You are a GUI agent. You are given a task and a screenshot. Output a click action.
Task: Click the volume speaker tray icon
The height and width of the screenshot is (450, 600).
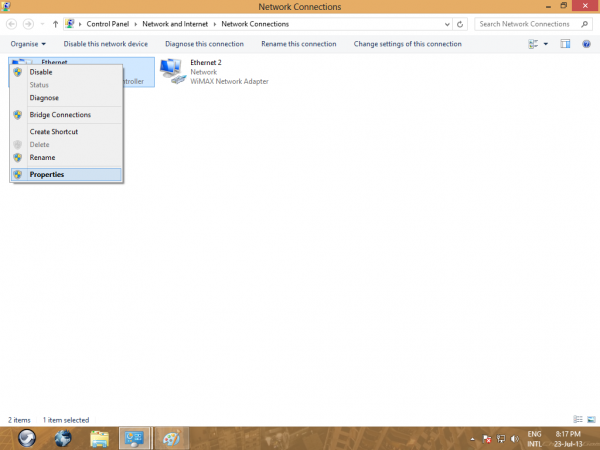point(515,439)
